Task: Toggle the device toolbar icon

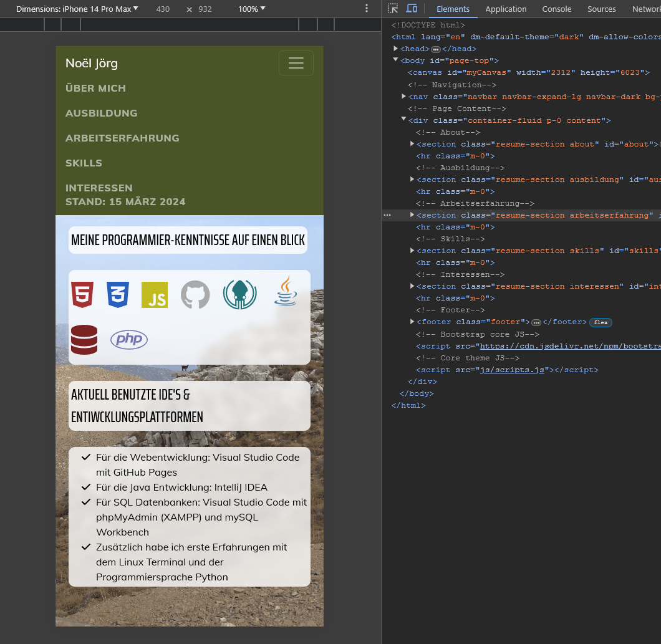Action: (412, 9)
